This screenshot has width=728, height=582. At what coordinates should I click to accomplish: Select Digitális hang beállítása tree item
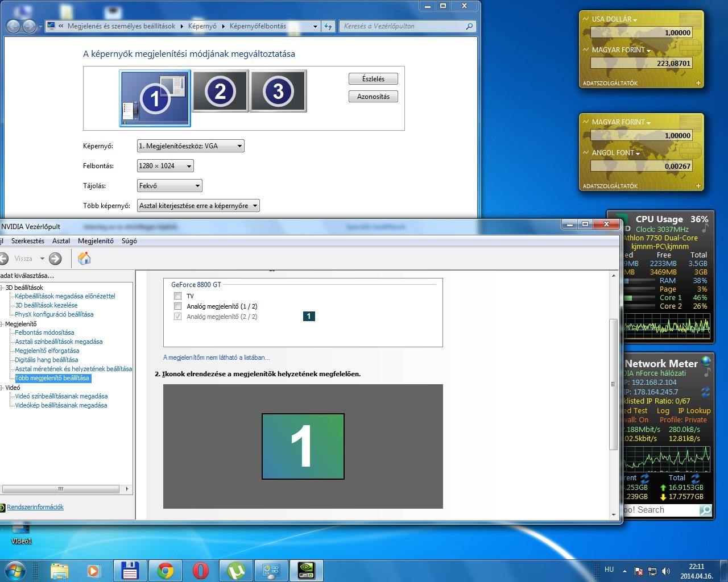click(x=47, y=360)
